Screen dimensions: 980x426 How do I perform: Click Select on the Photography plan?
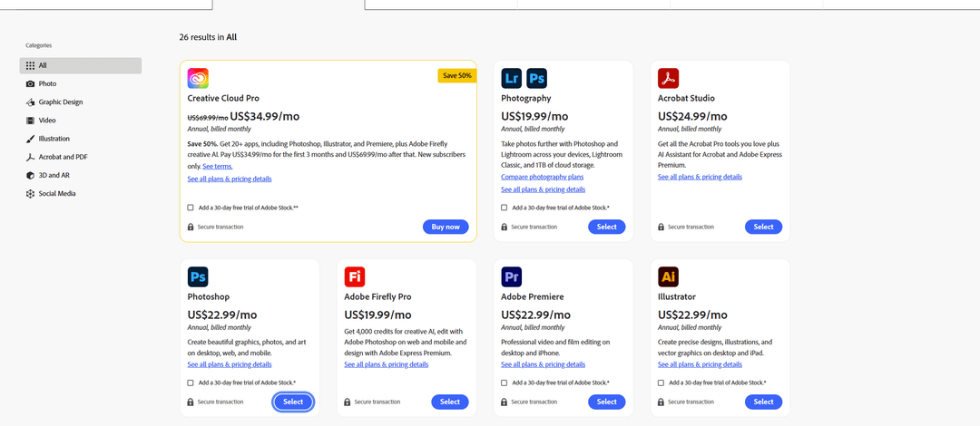607,227
